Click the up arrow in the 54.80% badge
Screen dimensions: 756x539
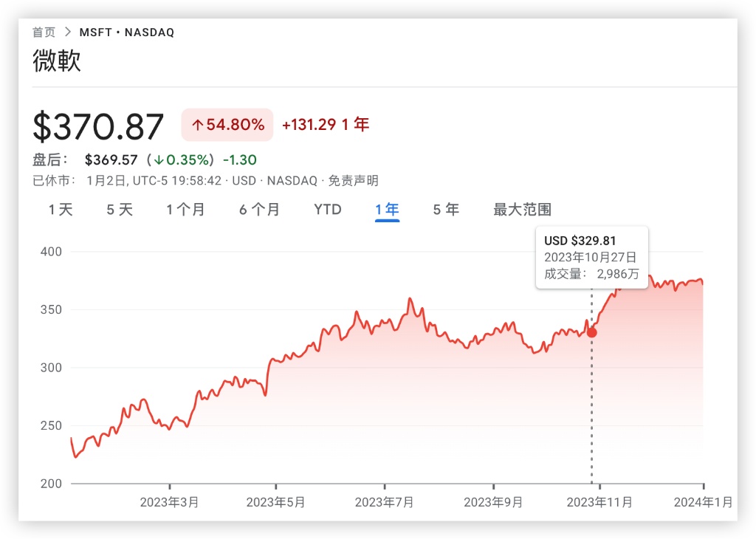tap(197, 126)
